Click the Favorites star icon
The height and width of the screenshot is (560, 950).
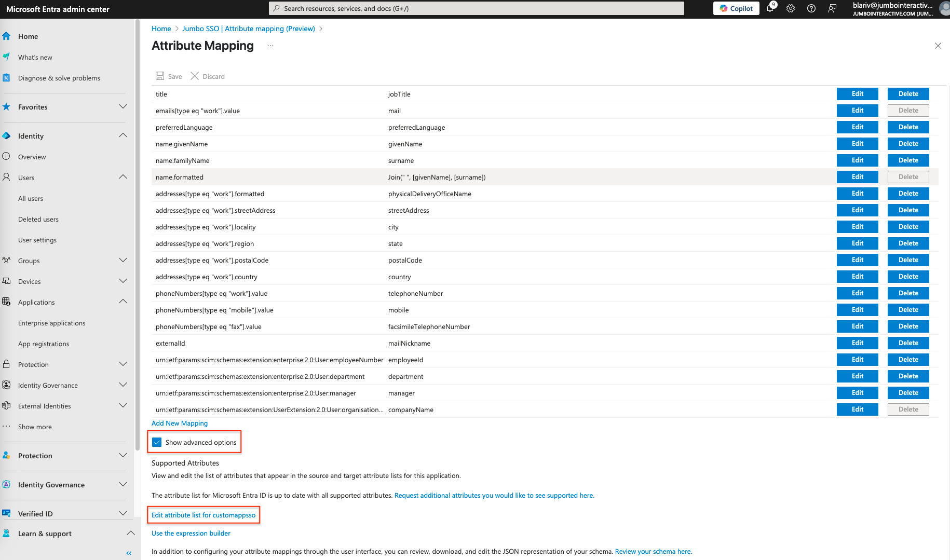[x=6, y=106]
